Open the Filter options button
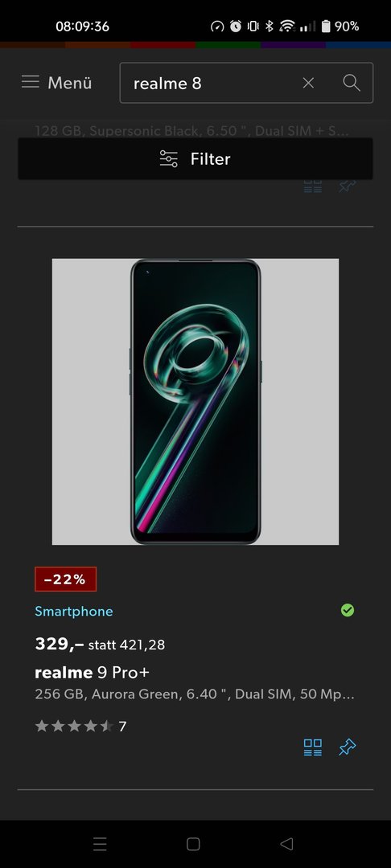 coord(195,159)
